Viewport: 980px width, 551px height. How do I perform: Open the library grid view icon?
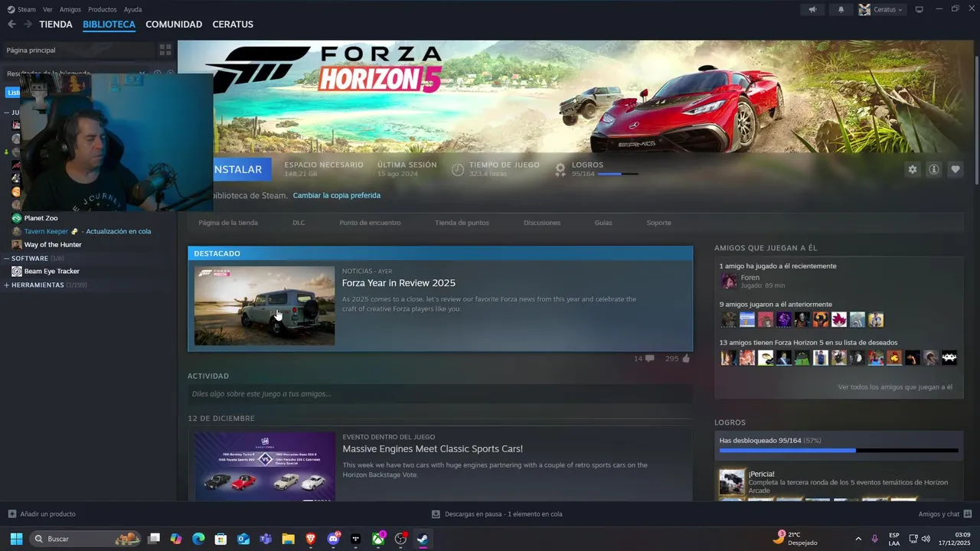165,50
